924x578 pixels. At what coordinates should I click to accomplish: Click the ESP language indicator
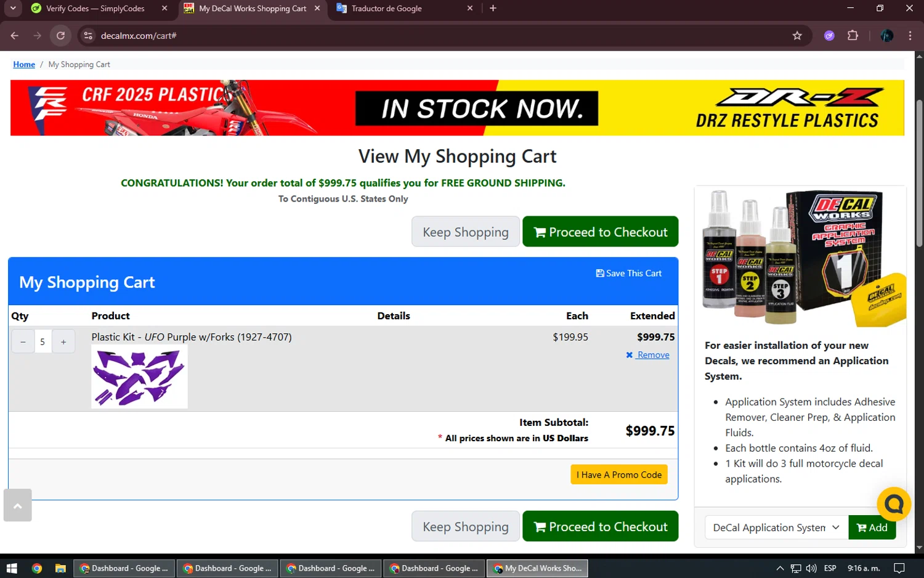830,568
